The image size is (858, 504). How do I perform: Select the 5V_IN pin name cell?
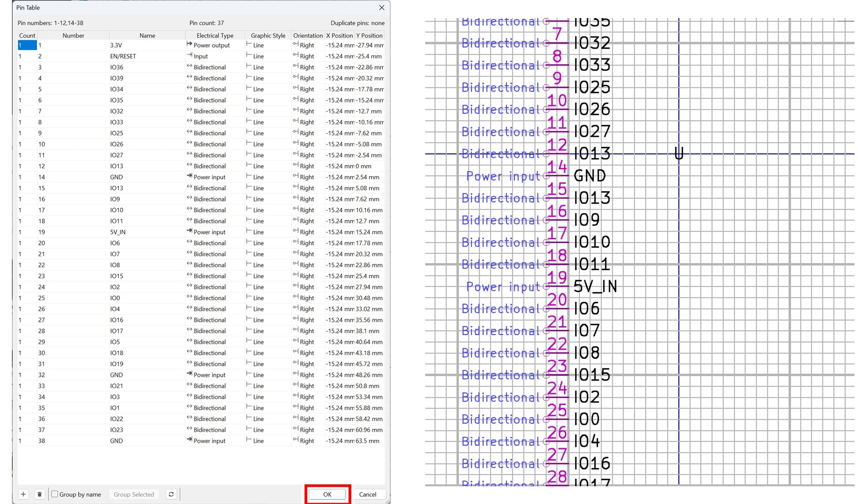(146, 232)
